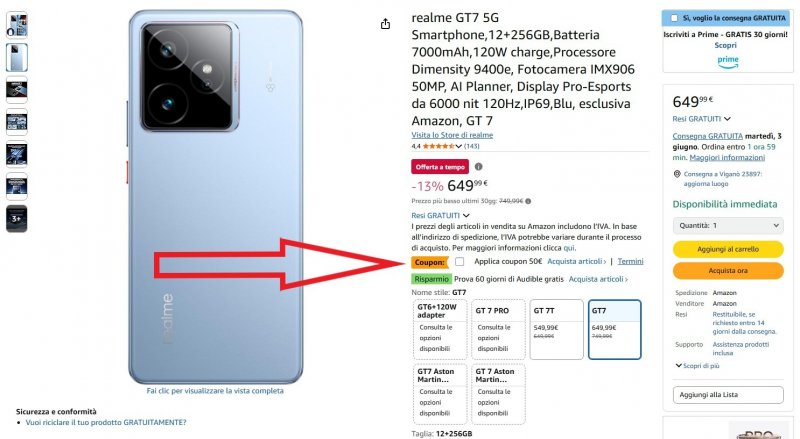
Task: Choose the GT 7 PRO style option
Action: point(498,329)
